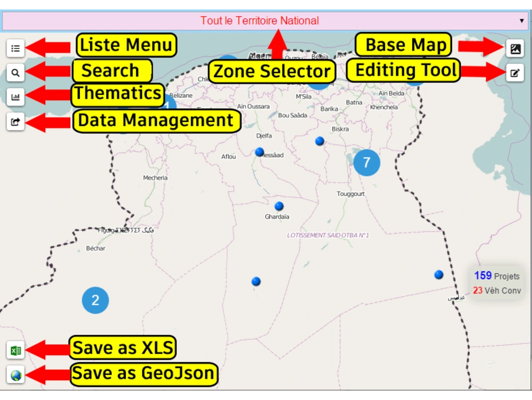The width and height of the screenshot is (532, 400).
Task: Click the 'Barika' city label
Action: [329, 109]
